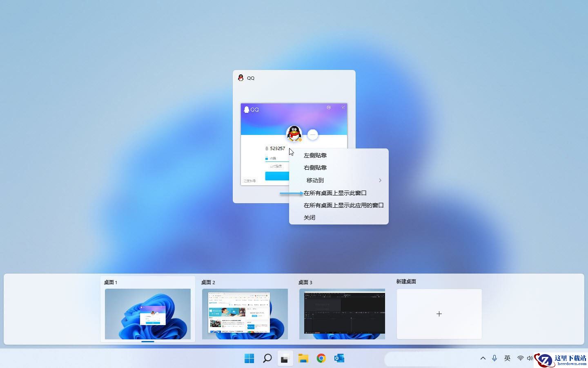Image resolution: width=588 pixels, height=368 pixels.
Task: Click the QQ window title text
Action: (251, 78)
